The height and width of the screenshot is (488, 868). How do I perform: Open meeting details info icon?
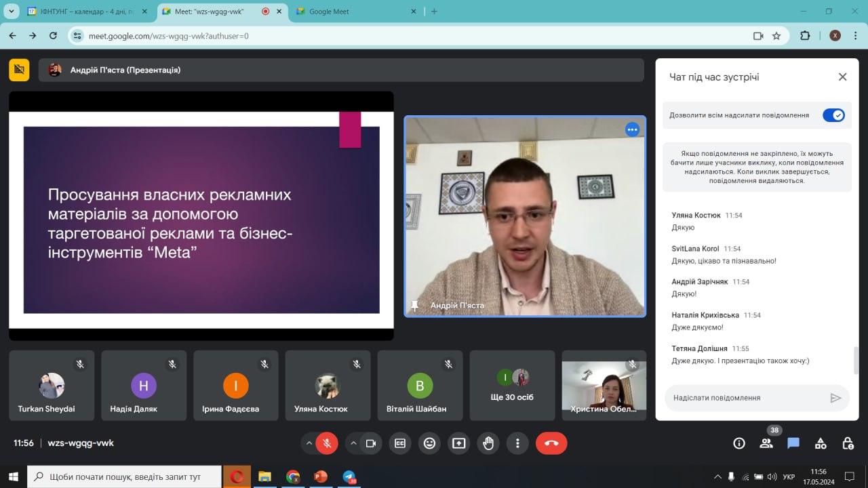coord(739,443)
